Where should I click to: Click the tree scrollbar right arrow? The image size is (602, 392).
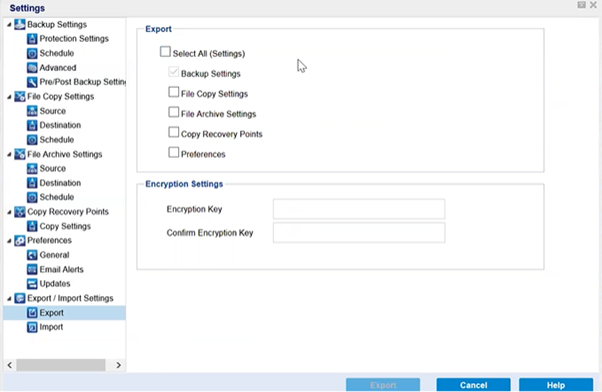[x=119, y=365]
